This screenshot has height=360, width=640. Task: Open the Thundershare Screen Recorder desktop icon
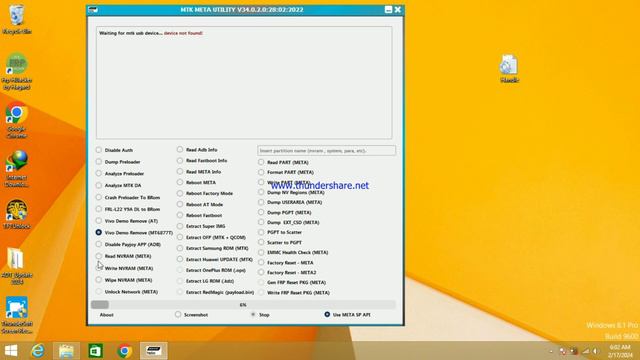point(17,315)
